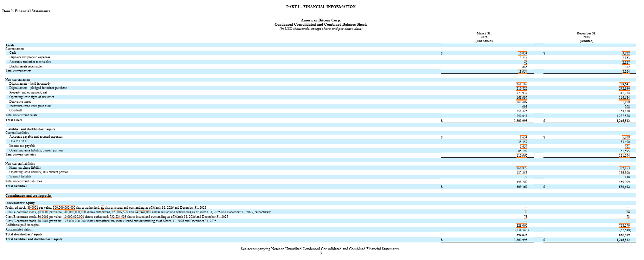Select the "Item 1. Financial Statements" heading
Image resolution: width=644 pixels, height=260 pixels.
26,11
